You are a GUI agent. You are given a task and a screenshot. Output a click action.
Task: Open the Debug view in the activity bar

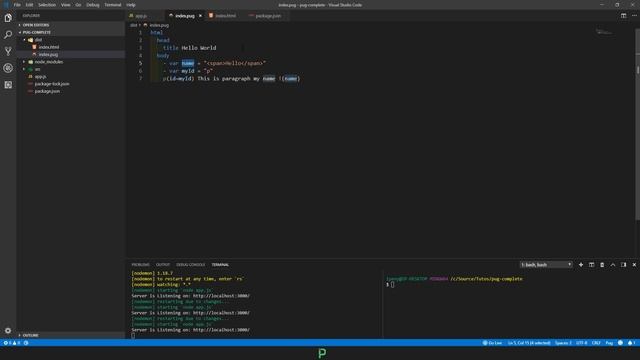click(x=8, y=68)
